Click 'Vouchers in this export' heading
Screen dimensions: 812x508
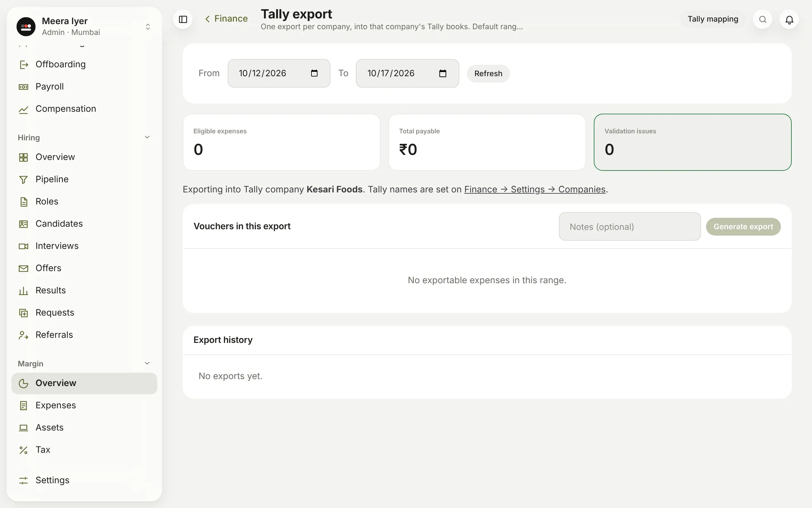[242, 226]
